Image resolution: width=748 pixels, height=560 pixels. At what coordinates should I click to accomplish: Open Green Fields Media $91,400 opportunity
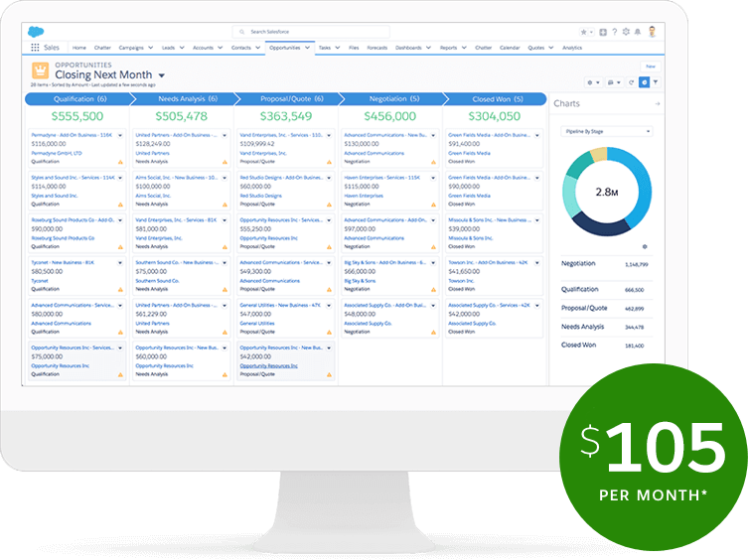[489, 135]
